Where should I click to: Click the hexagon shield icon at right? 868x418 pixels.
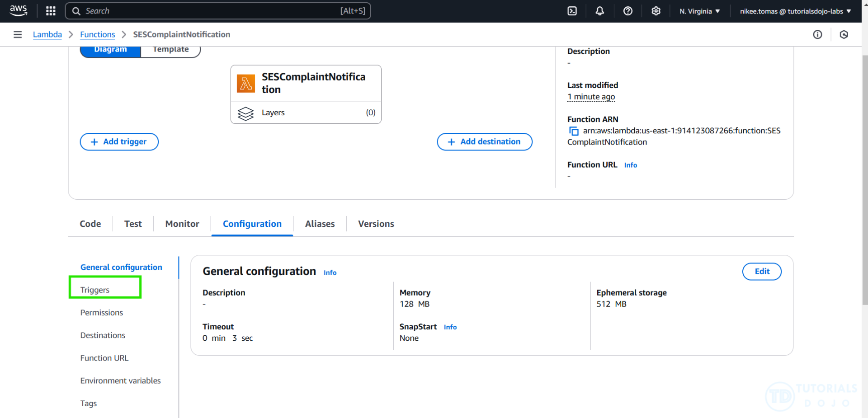pyautogui.click(x=844, y=34)
